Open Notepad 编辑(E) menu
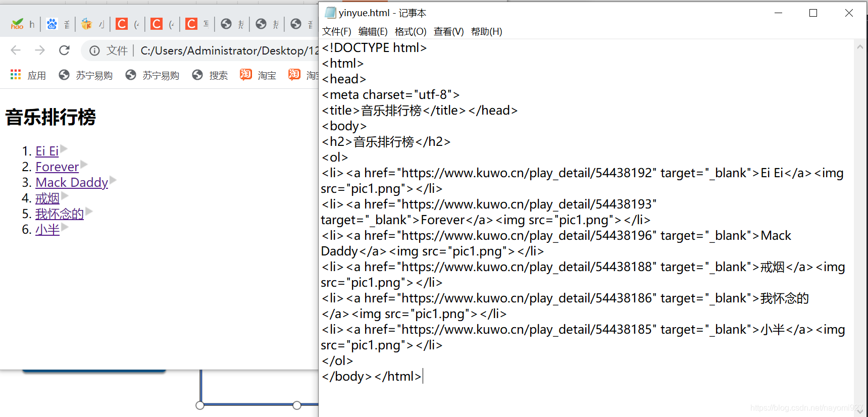 point(373,32)
